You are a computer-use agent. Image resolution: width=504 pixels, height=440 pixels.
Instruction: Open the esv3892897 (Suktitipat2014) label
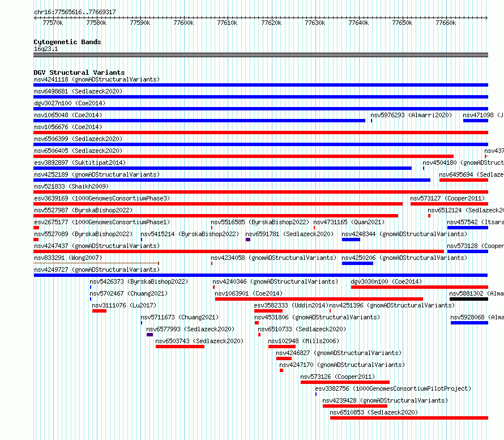pyautogui.click(x=80, y=163)
